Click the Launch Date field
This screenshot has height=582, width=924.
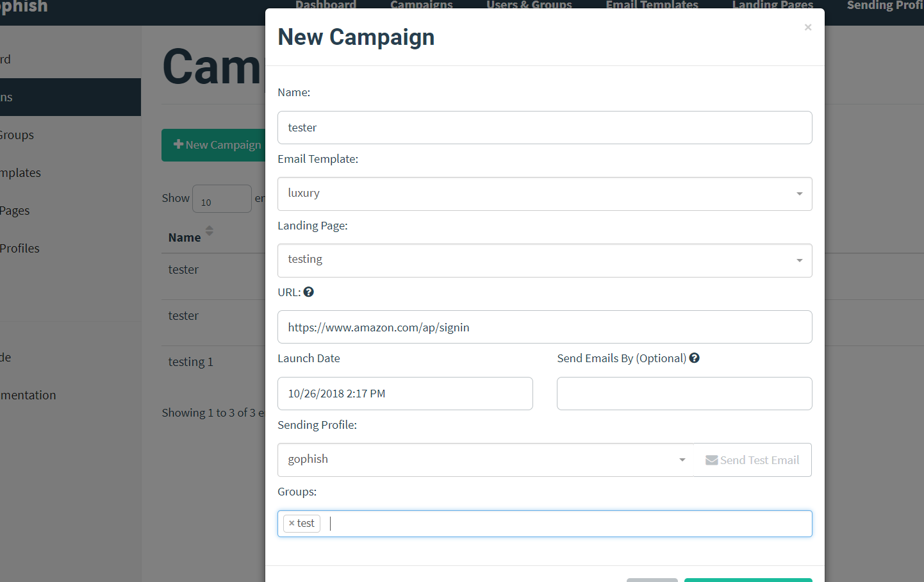pyautogui.click(x=405, y=393)
